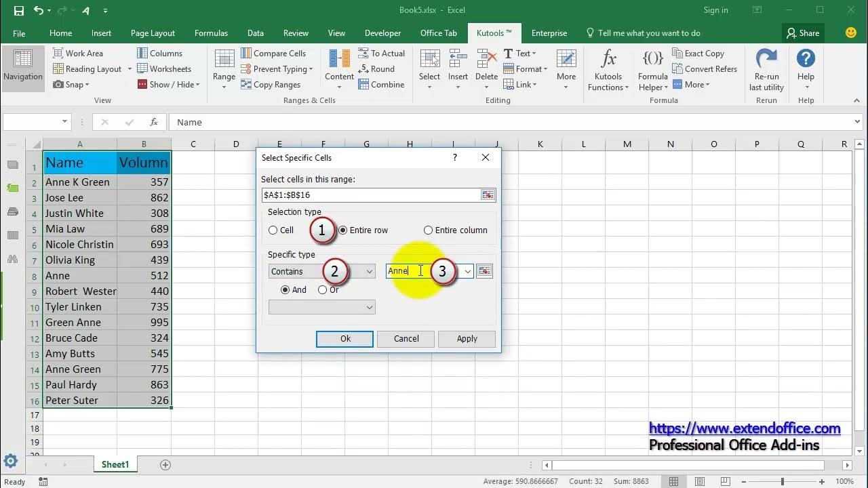Choose the And condition
Viewport: 868px width, 488px height.
294,289
